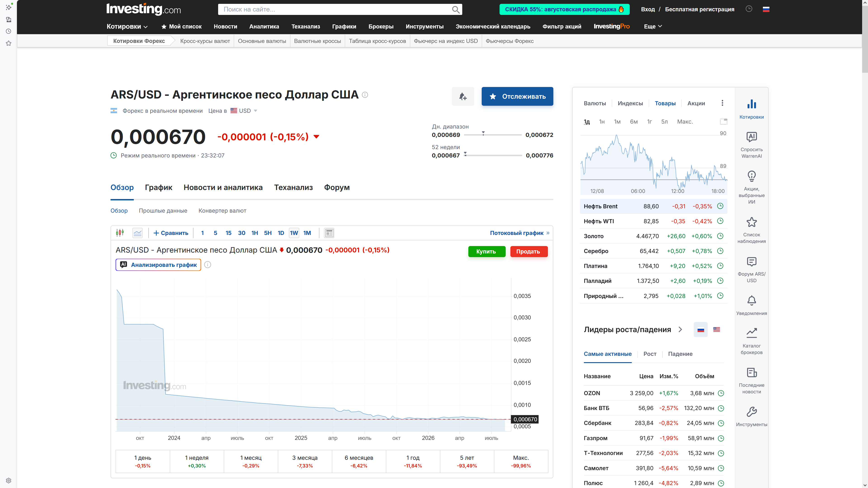
Task: Click browser sidebar settings gear icon
Action: pyautogui.click(x=8, y=481)
